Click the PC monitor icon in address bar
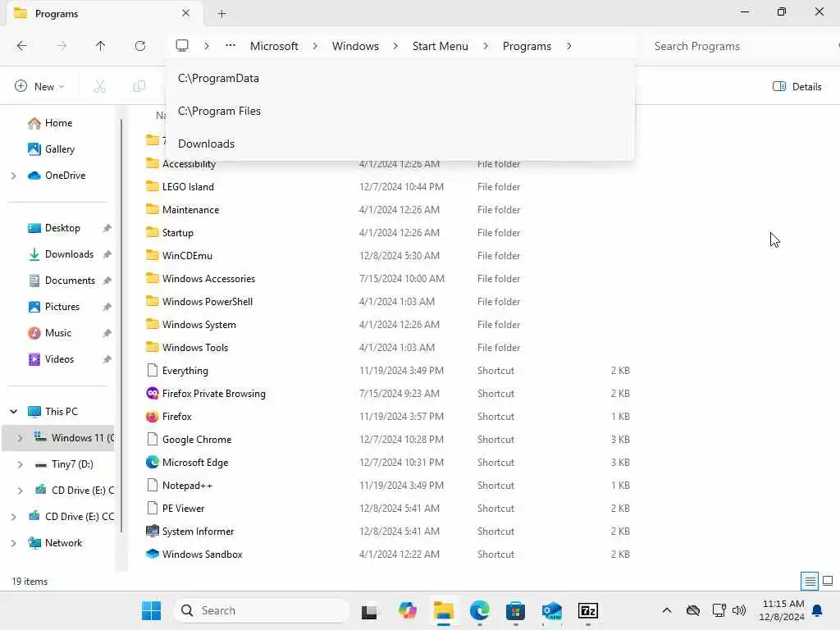 click(182, 46)
